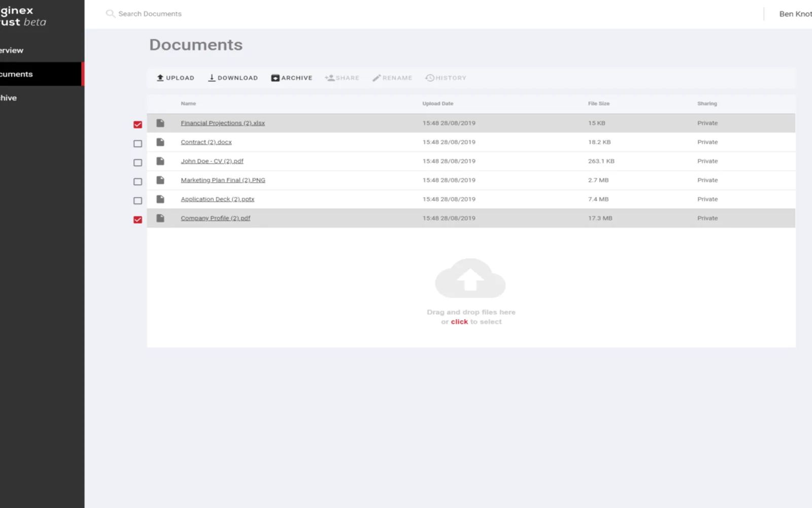Open the Financial Projections (2).xlsx link

coord(223,123)
